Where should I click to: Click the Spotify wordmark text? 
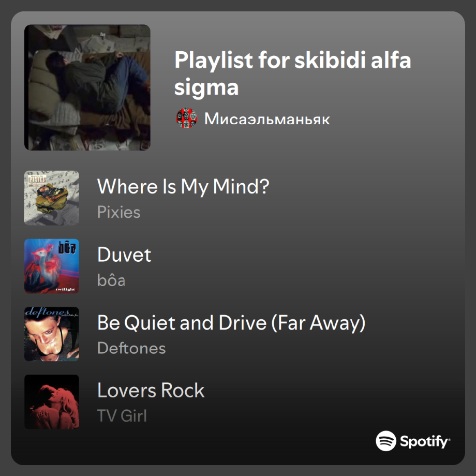424,442
